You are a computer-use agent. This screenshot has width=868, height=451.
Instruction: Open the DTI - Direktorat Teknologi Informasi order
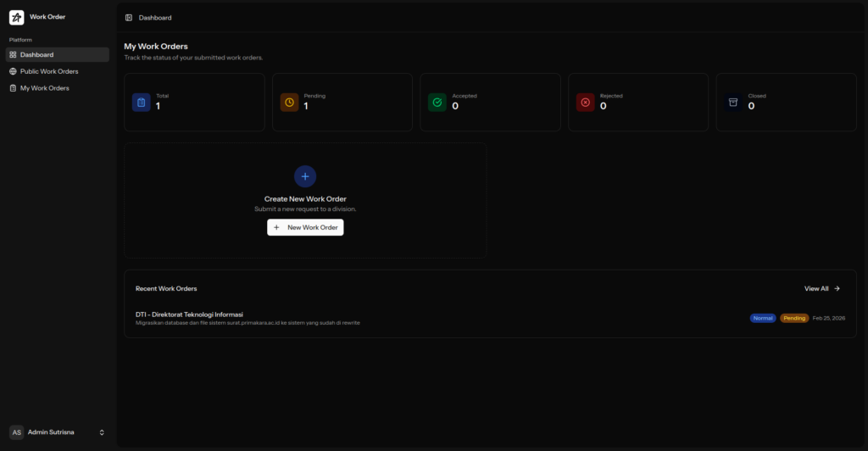[x=190, y=315]
